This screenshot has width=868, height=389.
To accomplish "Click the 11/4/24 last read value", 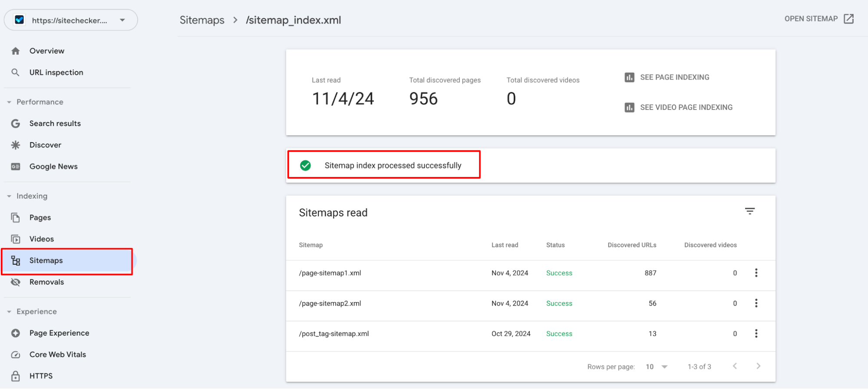I will 343,99.
